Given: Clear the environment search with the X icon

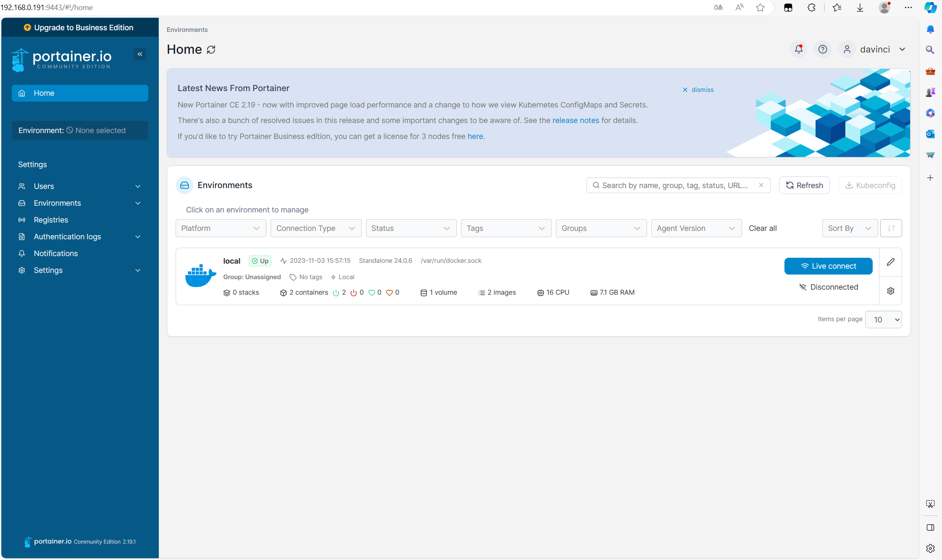Looking at the screenshot, I should 761,185.
